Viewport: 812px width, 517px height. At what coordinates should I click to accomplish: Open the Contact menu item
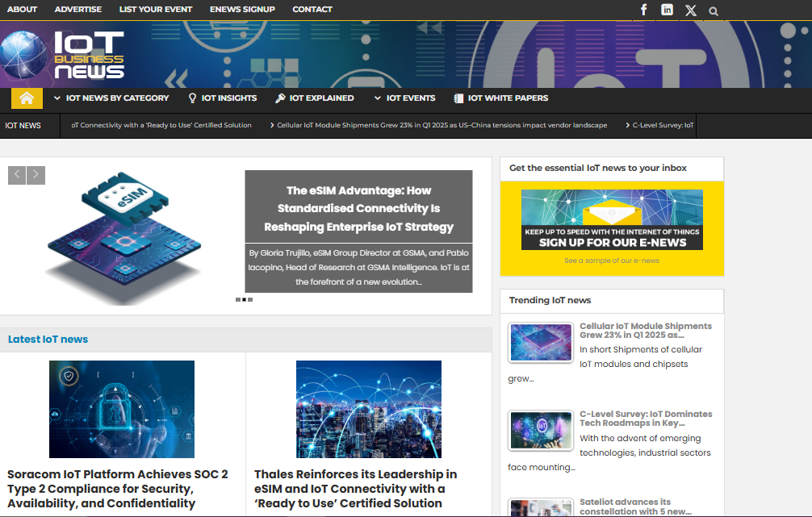[x=312, y=10]
